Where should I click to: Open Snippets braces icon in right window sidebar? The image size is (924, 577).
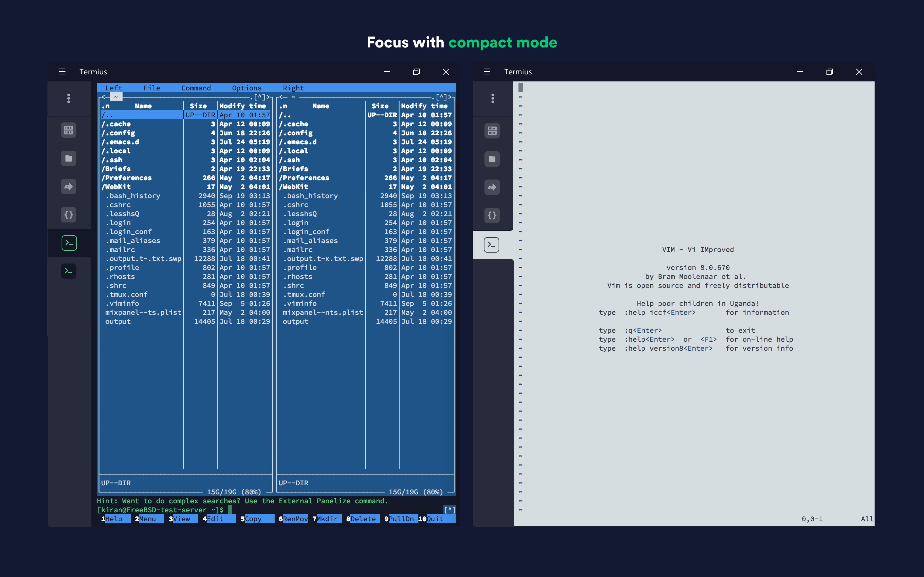(x=492, y=215)
